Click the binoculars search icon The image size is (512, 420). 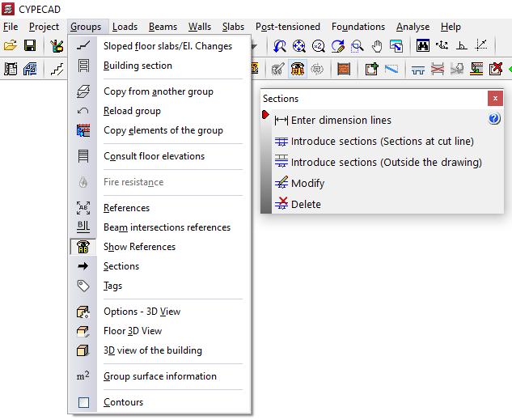(422, 46)
